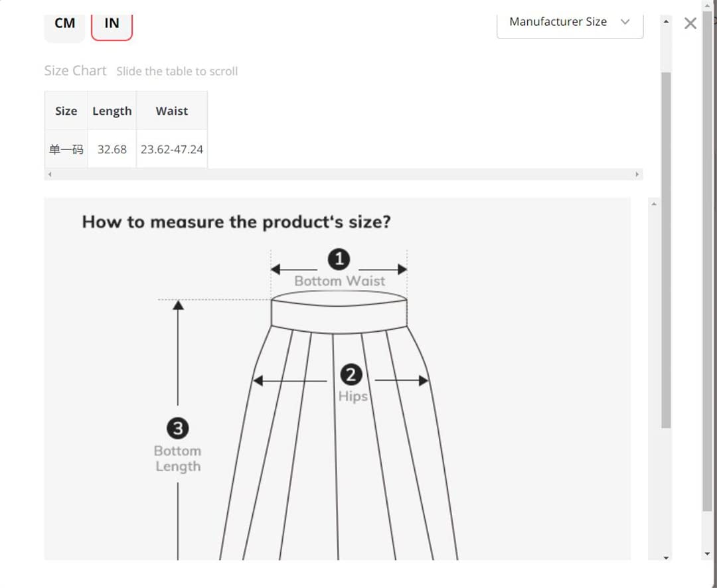Click the Manufacturer Size dropdown chevron
Viewport: 717px width, 588px height.
[625, 22]
